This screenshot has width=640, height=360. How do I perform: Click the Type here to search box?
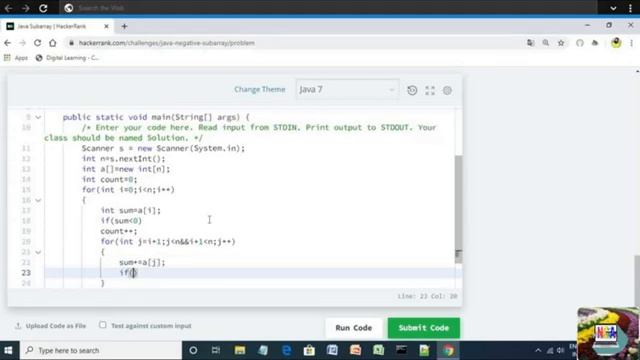click(101, 351)
